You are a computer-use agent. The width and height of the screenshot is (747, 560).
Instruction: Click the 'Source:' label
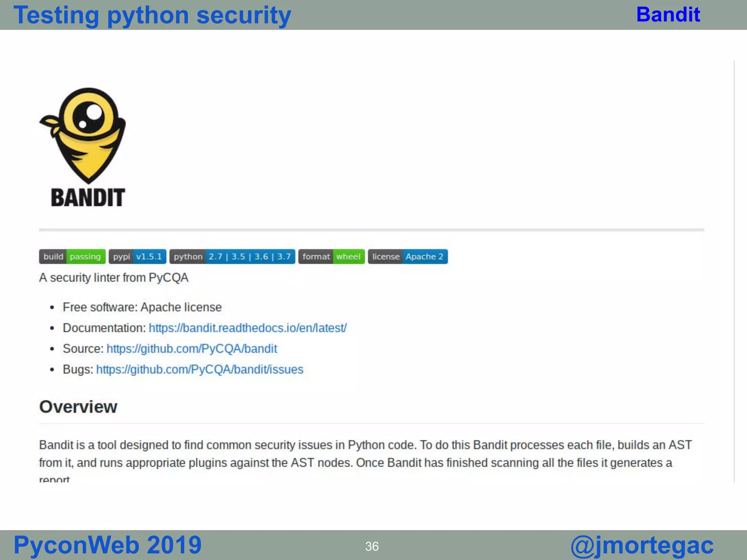pyautogui.click(x=83, y=349)
